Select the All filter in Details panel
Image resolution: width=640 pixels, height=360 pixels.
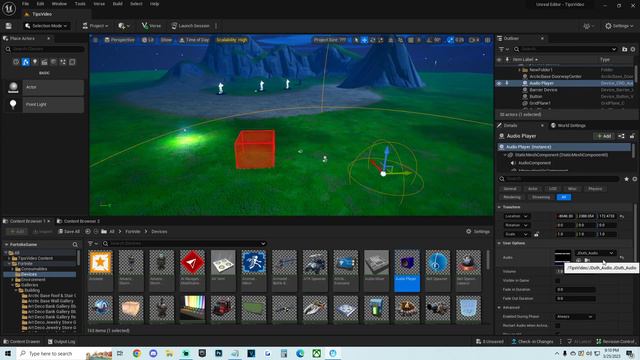[x=564, y=197]
